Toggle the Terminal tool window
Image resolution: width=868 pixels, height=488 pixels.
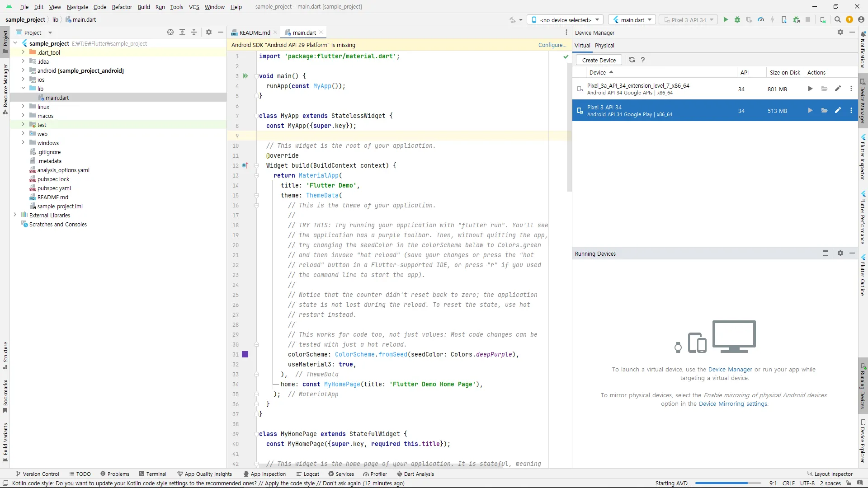(153, 474)
